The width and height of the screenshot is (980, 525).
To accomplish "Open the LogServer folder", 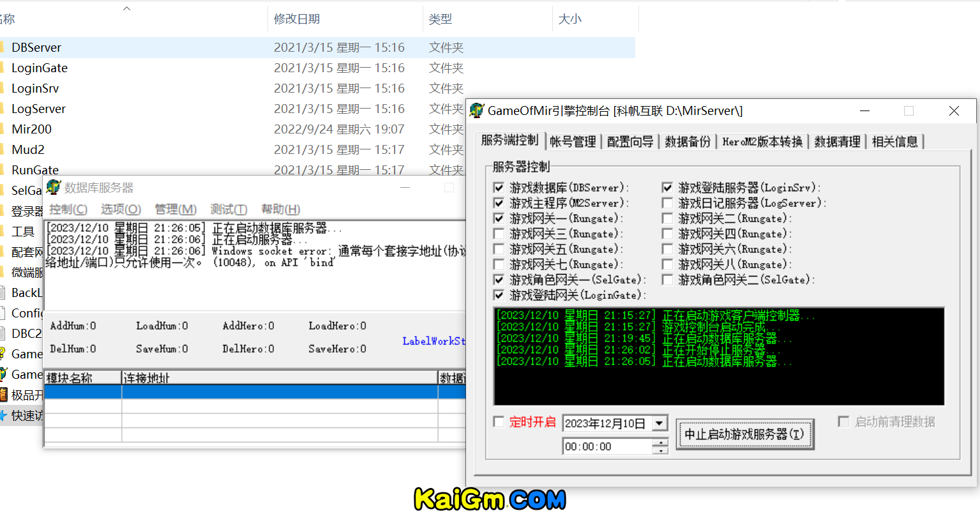I will (x=38, y=109).
